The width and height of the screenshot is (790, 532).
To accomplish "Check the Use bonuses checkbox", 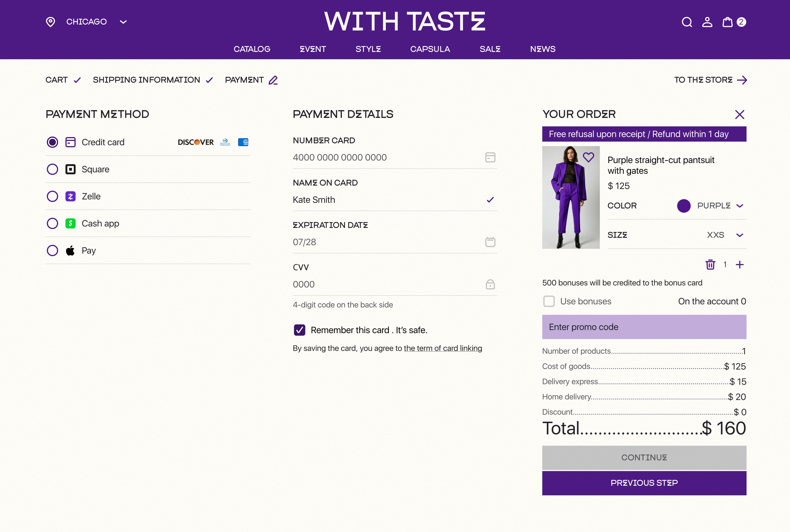I will tap(549, 301).
